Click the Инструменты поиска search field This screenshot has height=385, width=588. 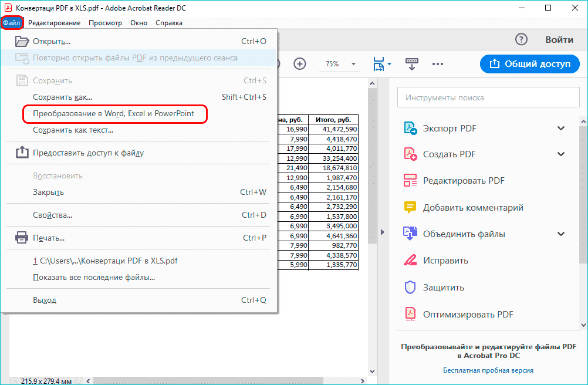coord(488,97)
